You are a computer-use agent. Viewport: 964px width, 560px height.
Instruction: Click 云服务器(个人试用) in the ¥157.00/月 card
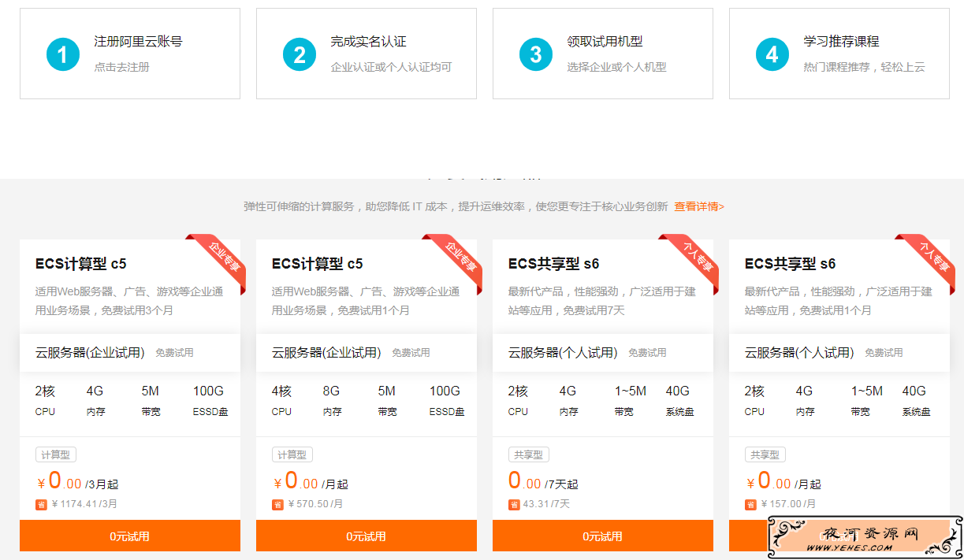click(x=799, y=352)
